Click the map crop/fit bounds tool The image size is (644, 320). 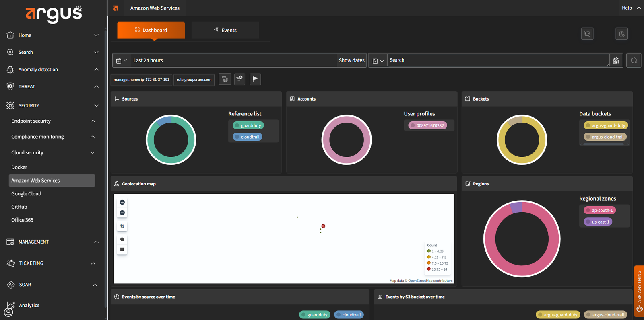pyautogui.click(x=122, y=226)
